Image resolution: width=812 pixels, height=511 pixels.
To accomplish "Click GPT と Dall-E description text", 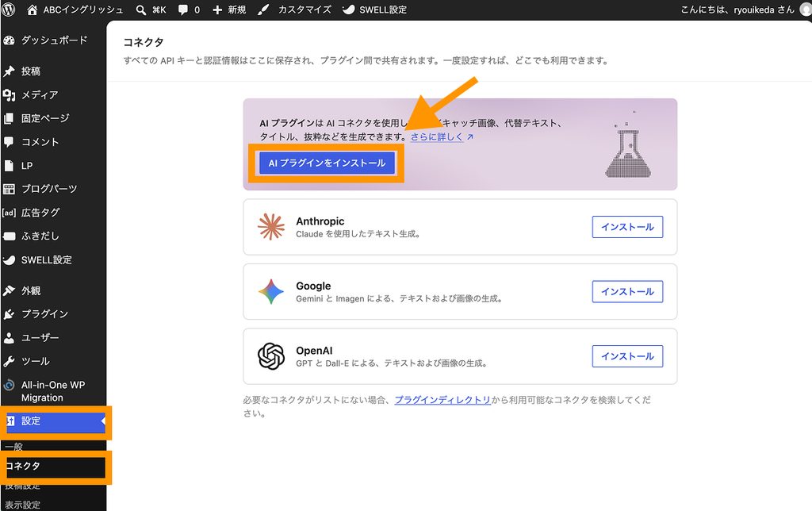I will (x=392, y=364).
